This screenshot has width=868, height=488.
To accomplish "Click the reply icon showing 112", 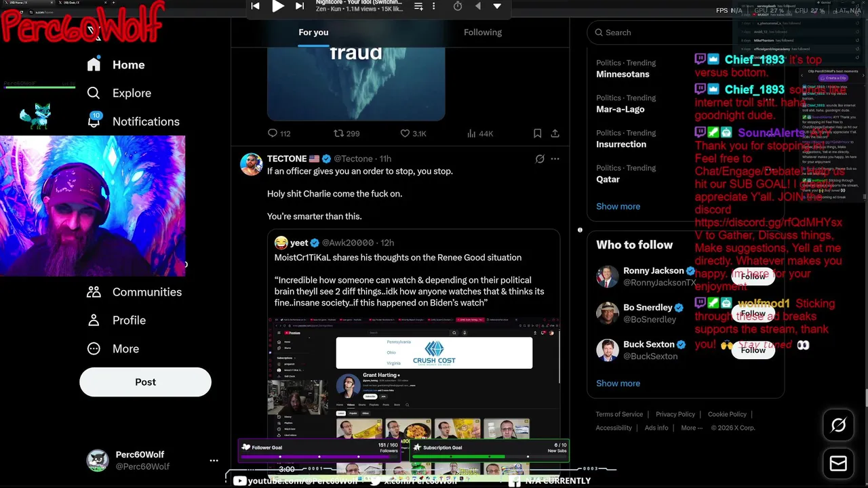I will tap(273, 134).
